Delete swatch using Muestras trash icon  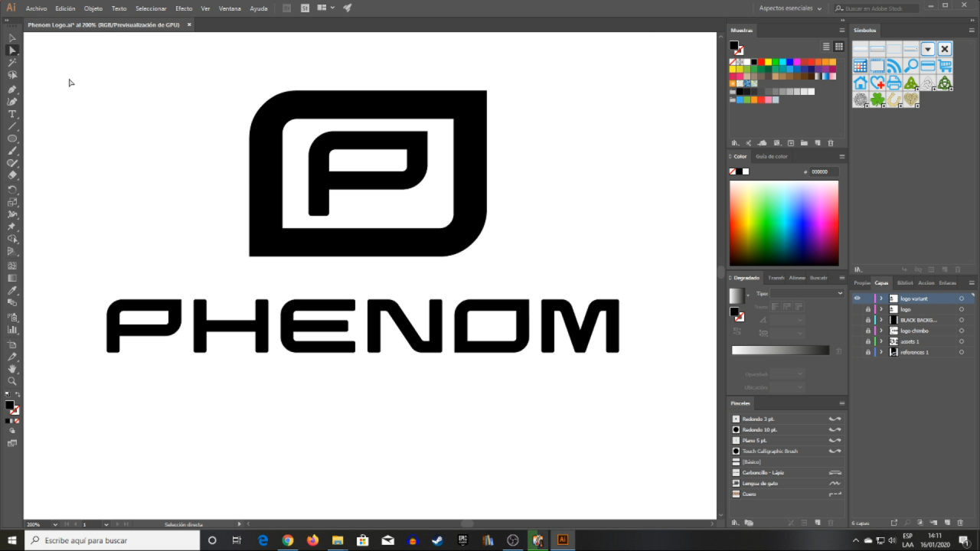tap(831, 143)
